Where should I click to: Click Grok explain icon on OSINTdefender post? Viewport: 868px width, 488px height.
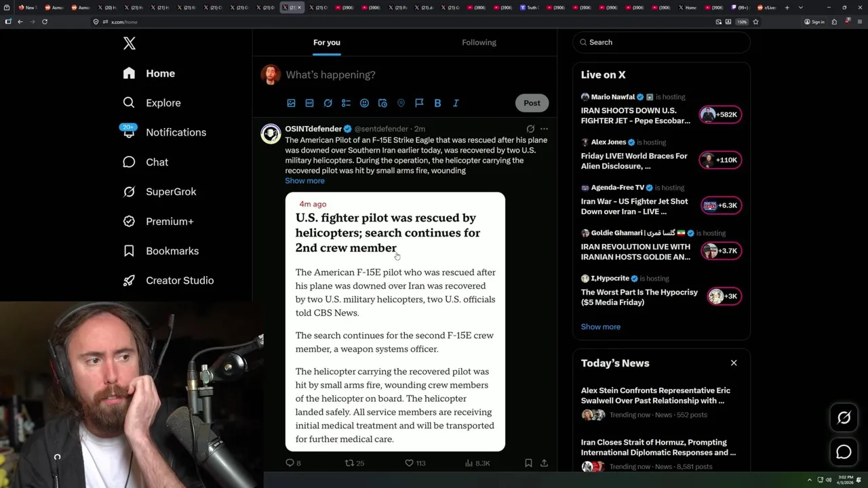[x=530, y=129]
